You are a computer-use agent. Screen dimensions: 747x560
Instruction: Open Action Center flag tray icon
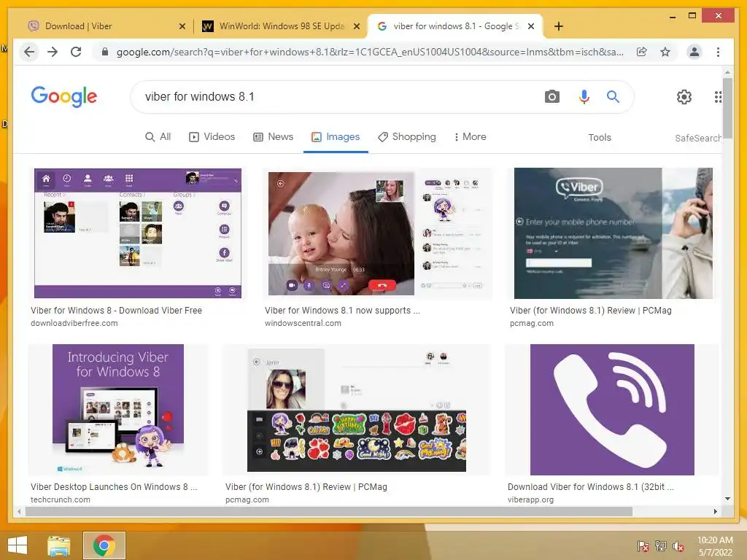tap(643, 545)
